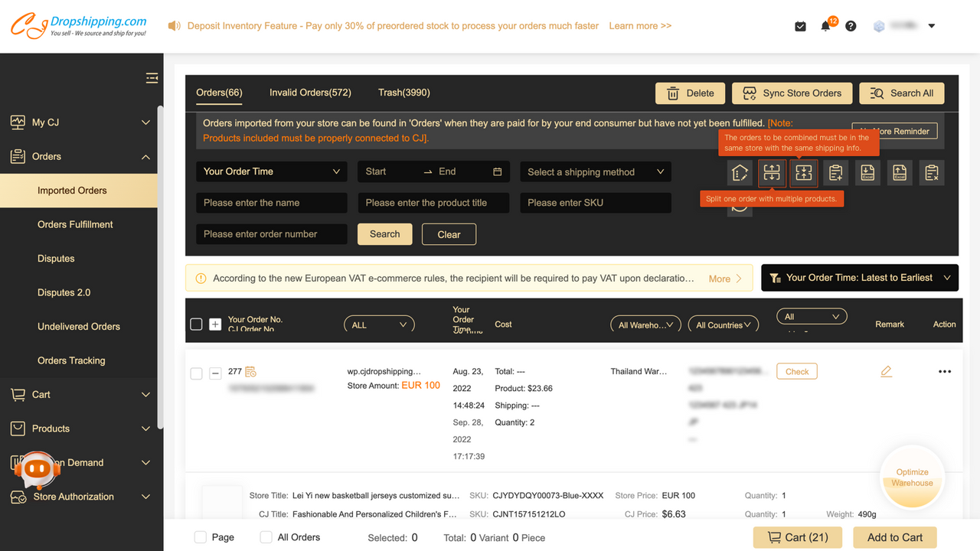Collapse the Orders section in the sidebar
The image size is (980, 551).
(145, 156)
